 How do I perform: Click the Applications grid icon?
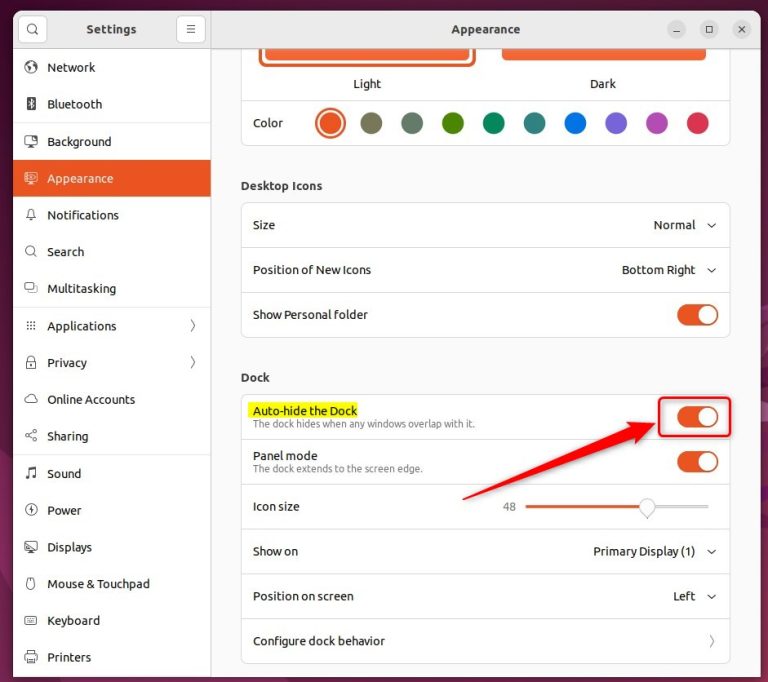(31, 326)
